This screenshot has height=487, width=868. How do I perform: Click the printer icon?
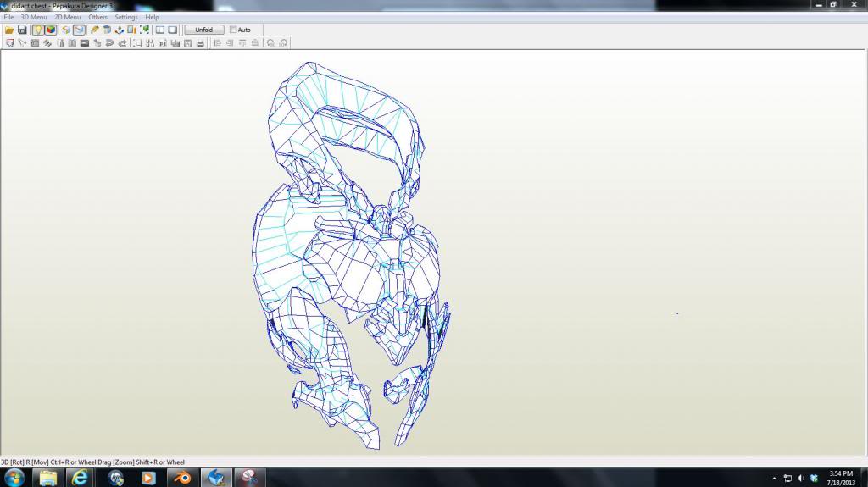[200, 43]
